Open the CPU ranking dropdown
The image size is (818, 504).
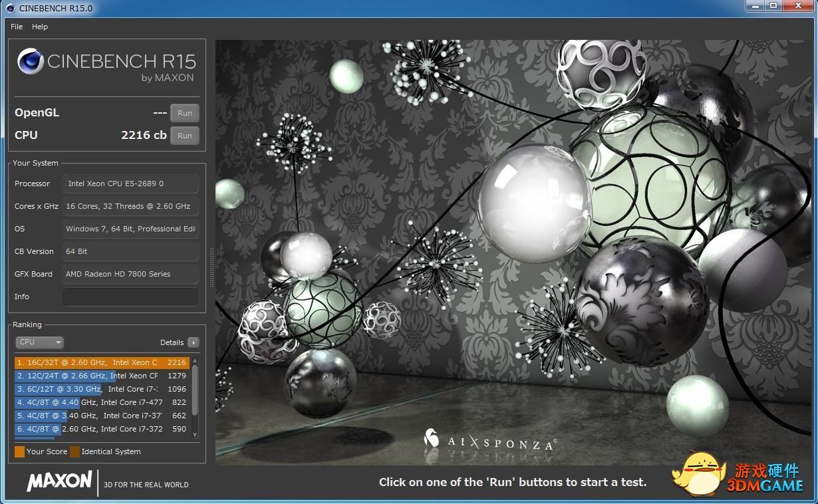[x=39, y=342]
